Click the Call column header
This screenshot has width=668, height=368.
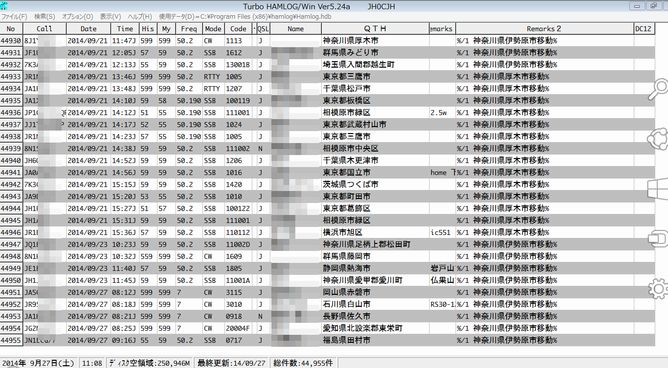(44, 29)
